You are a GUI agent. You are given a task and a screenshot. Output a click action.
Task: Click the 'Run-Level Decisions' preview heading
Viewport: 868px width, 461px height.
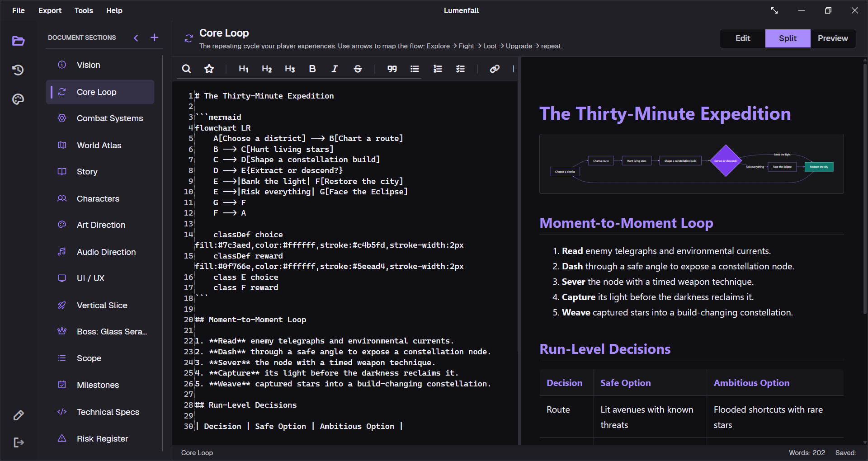coord(605,349)
